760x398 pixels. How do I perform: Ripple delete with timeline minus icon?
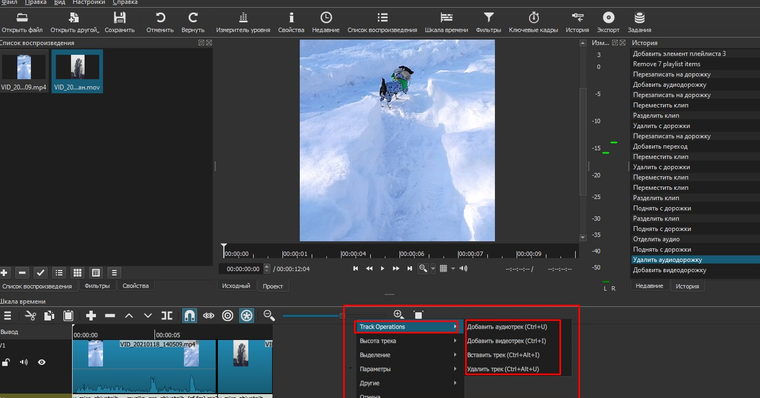click(110, 316)
